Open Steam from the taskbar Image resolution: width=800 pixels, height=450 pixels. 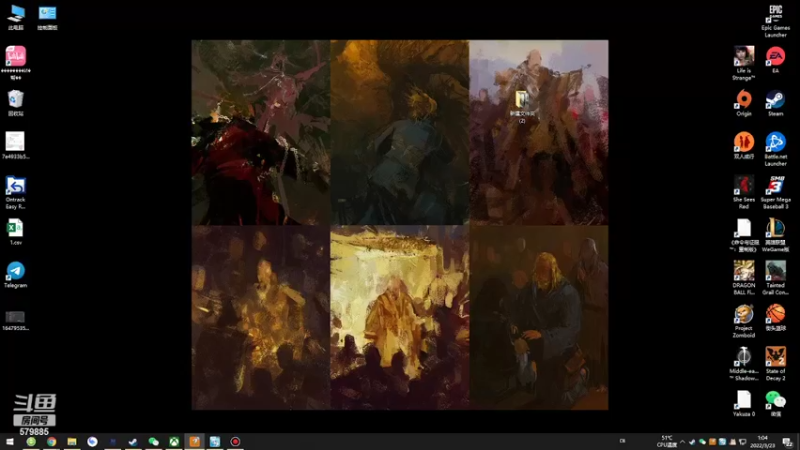(x=133, y=441)
